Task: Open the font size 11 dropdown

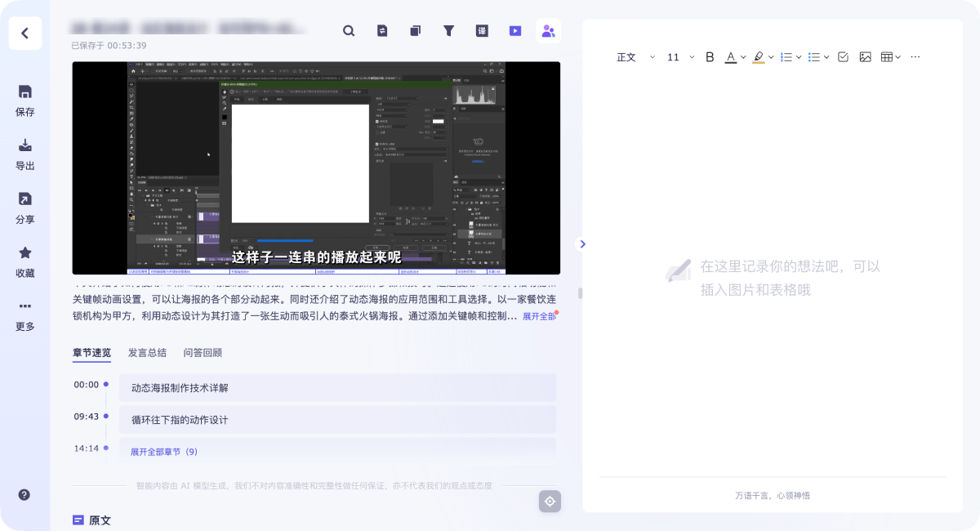Action: pyautogui.click(x=681, y=57)
